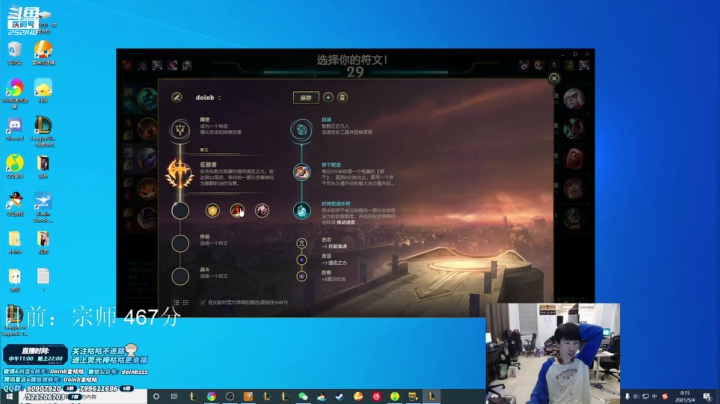720x404 pixels.
Task: Open Recycle Bin on the desktop
Action: [15, 53]
